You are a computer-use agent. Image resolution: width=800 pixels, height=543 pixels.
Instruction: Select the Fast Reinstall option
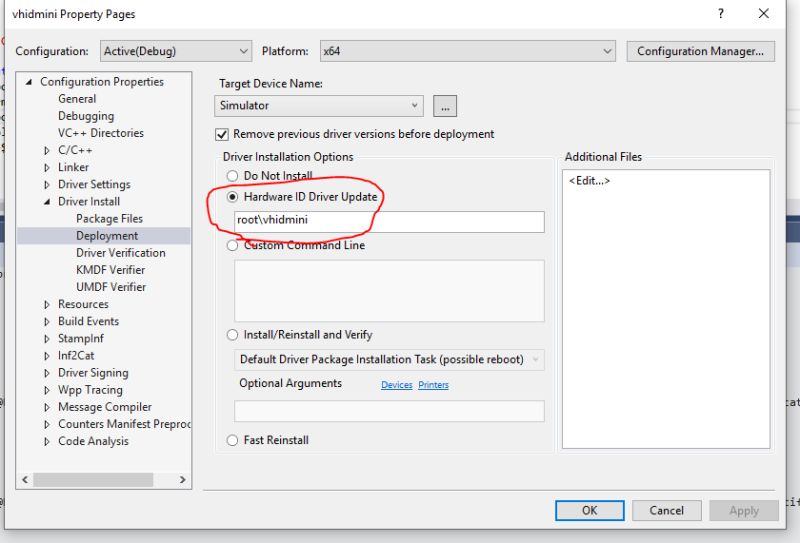click(232, 440)
